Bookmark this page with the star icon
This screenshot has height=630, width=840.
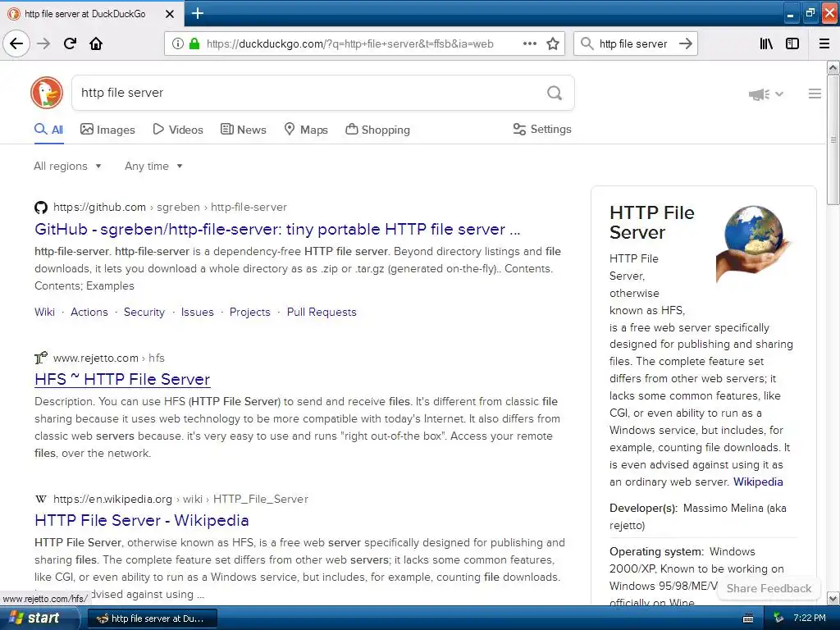tap(553, 43)
